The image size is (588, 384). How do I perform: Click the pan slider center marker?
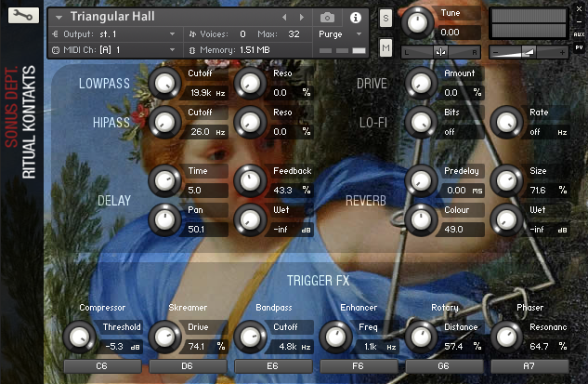pos(440,52)
